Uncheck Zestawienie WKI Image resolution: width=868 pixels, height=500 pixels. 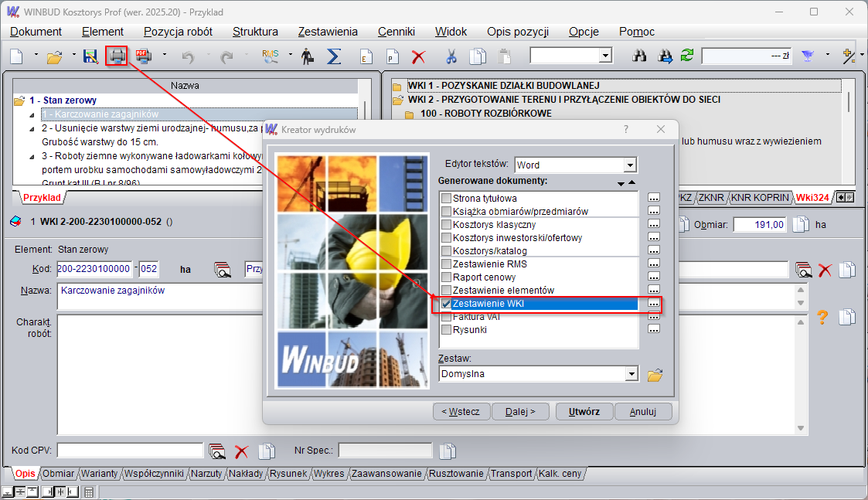click(x=446, y=304)
